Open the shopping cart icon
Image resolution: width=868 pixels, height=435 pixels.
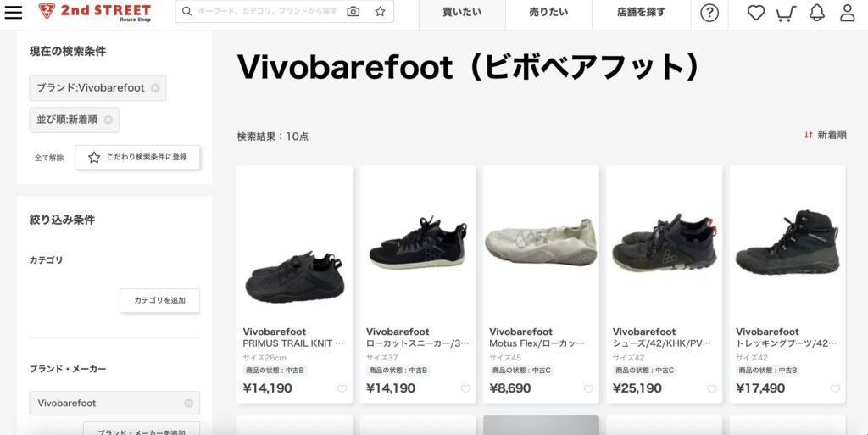(786, 13)
